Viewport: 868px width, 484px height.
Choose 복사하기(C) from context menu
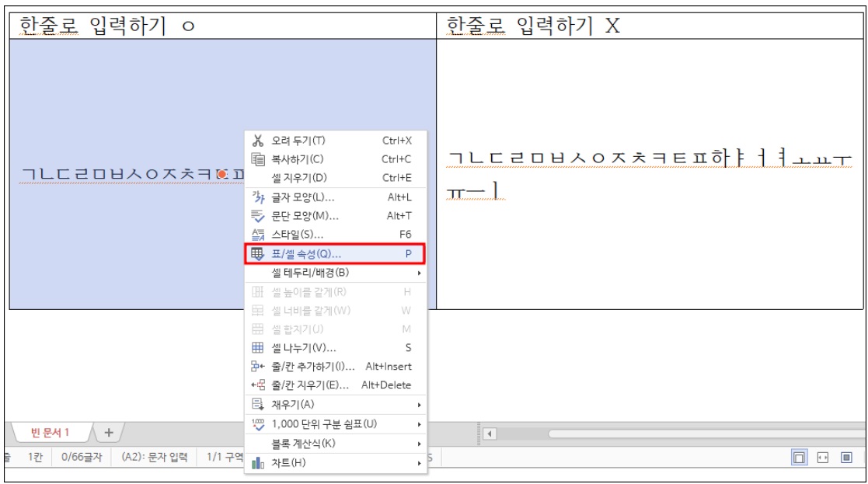pyautogui.click(x=336, y=159)
